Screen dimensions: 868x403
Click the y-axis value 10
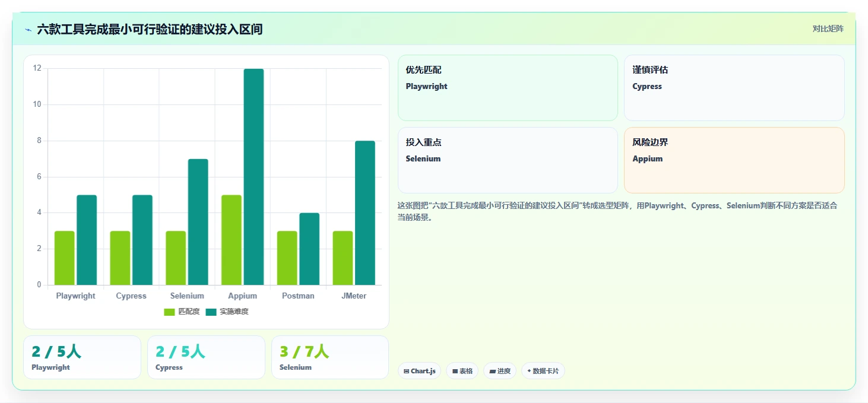[x=37, y=104]
